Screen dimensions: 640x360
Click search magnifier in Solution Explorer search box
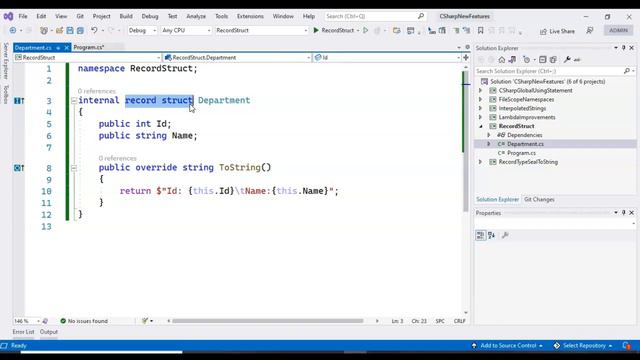627,71
